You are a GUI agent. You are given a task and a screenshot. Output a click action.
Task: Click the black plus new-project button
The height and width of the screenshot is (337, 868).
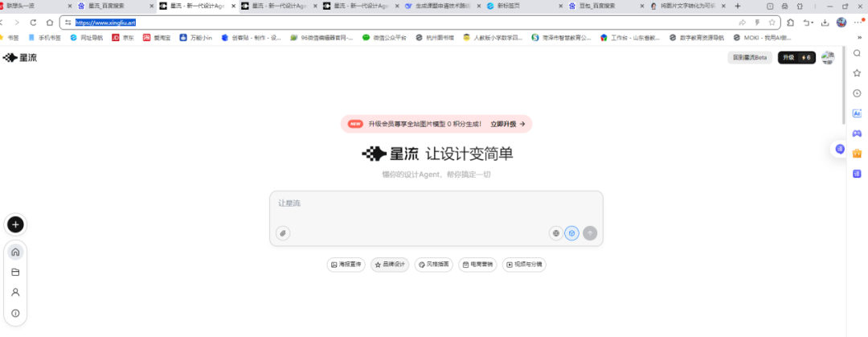(x=15, y=224)
